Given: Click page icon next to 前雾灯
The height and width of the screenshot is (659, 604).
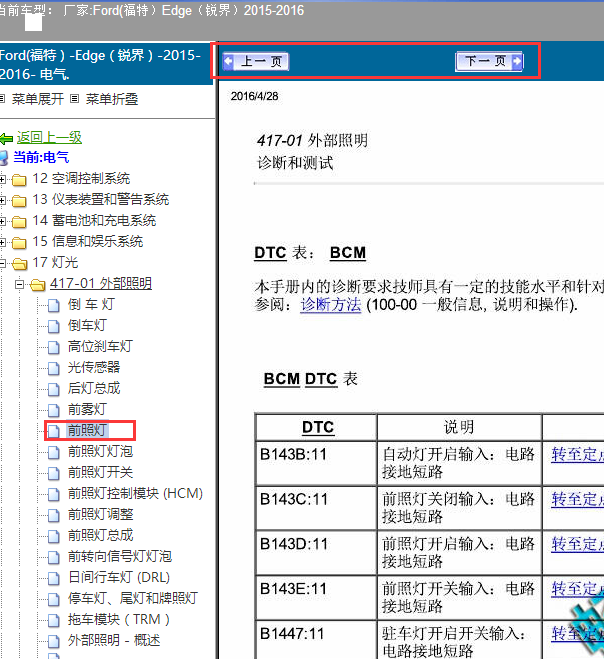Looking at the screenshot, I should coord(54,411).
